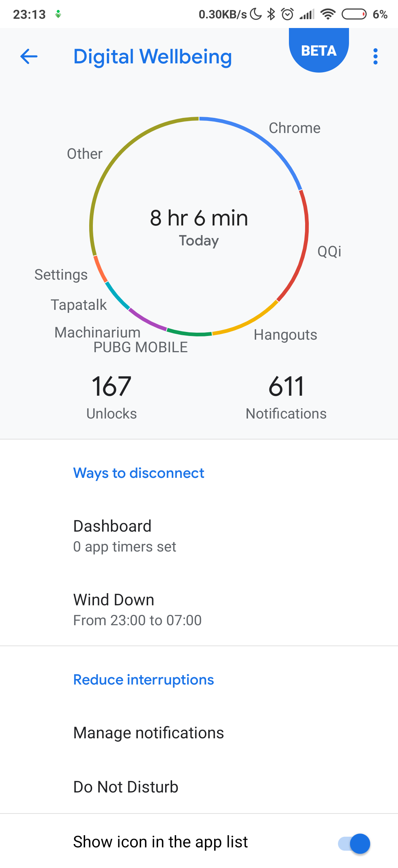The image size is (398, 868).
Task: Select the Hangouts label on chart
Action: pos(285,335)
